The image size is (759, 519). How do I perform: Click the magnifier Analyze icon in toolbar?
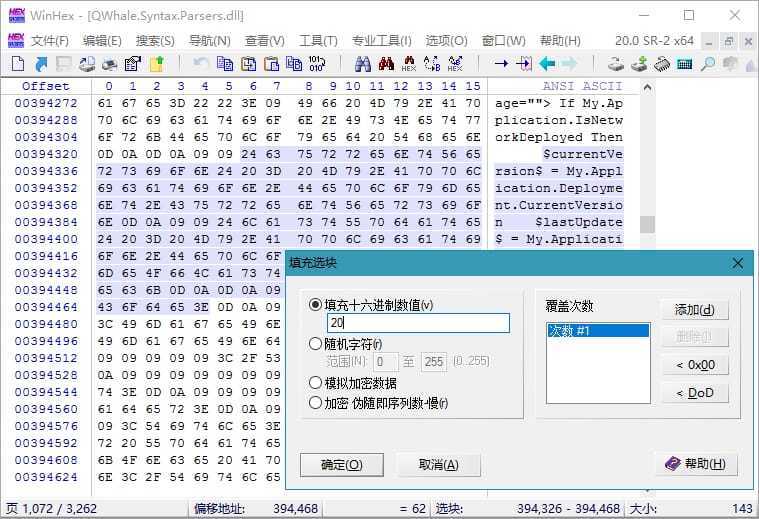click(x=708, y=63)
